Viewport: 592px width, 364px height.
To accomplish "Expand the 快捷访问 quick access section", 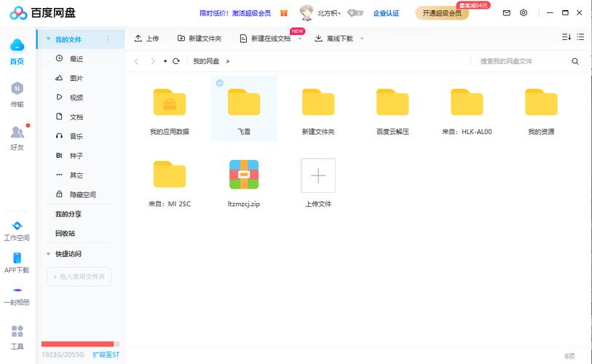I will click(x=49, y=254).
